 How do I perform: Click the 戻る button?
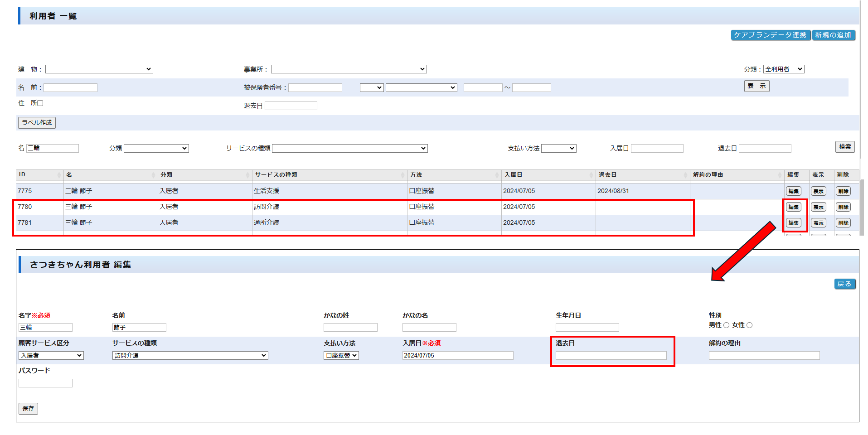tap(844, 284)
